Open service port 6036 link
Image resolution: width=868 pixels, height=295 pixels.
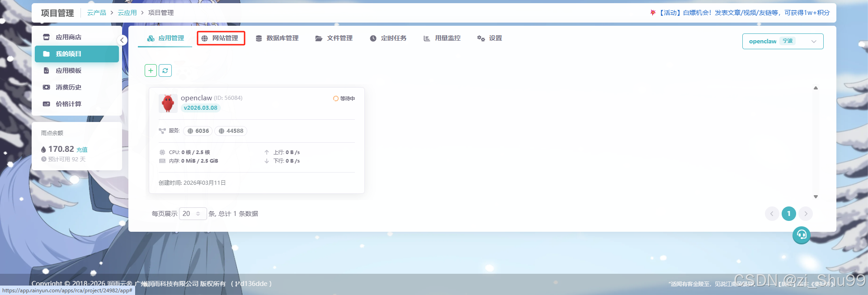[198, 131]
